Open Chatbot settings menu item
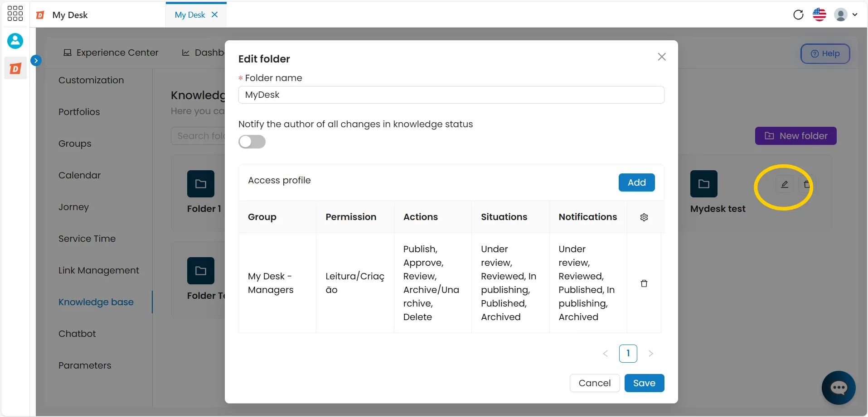Viewport: 868px width, 417px height. click(x=77, y=334)
